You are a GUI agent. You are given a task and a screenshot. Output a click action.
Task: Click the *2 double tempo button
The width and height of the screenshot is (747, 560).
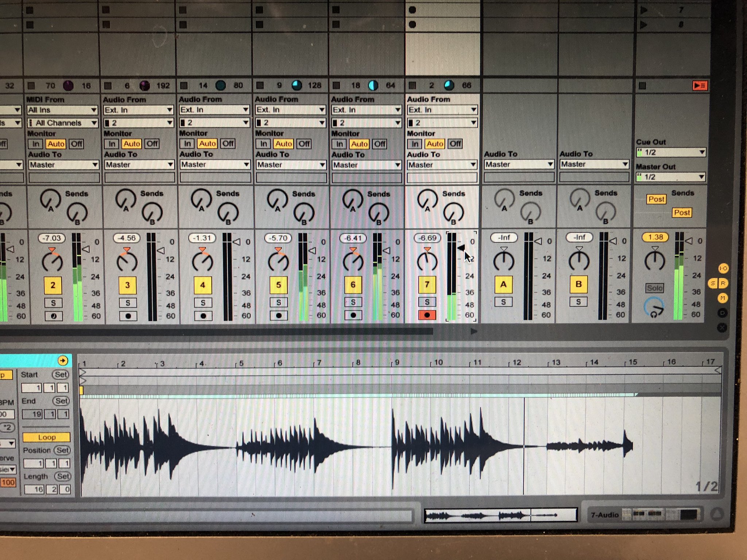pos(7,427)
